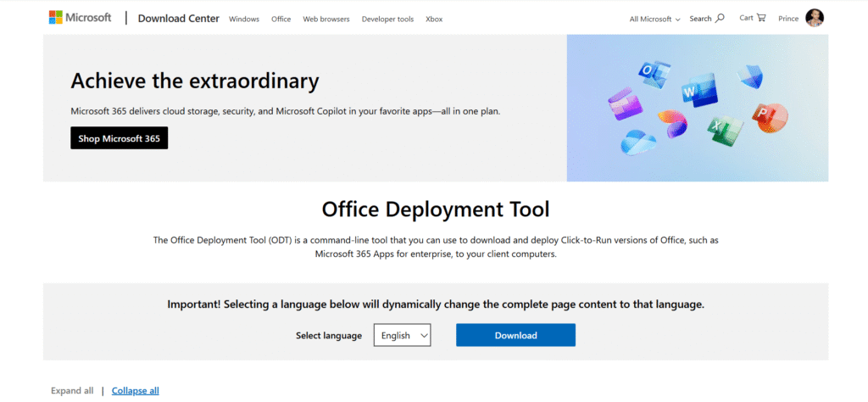Open the Select language dropdown
The height and width of the screenshot is (402, 868).
(402, 336)
